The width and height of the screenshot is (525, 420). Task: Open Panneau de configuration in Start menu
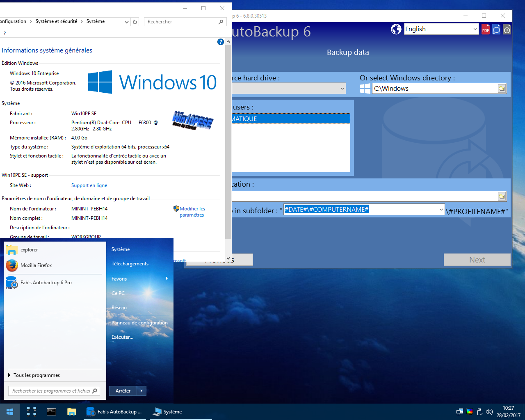pyautogui.click(x=139, y=323)
